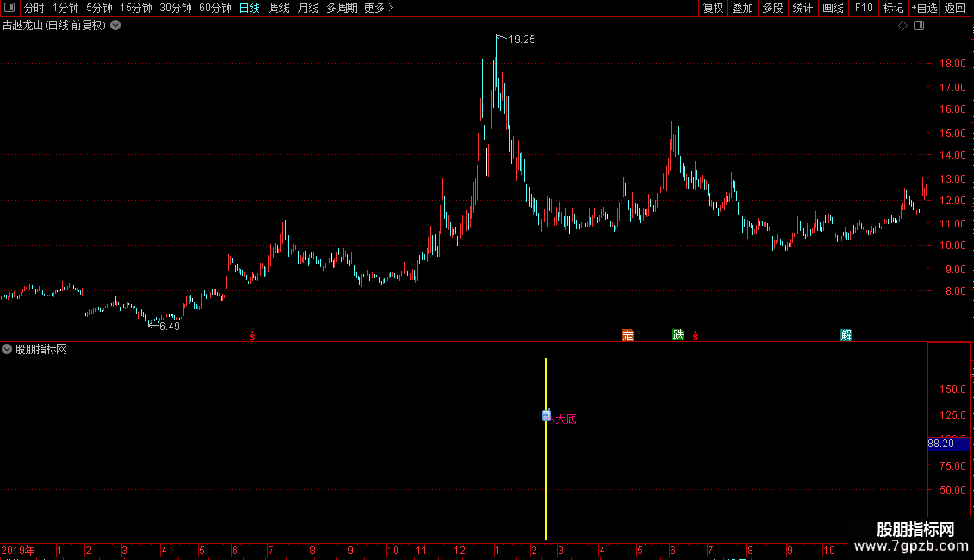Image resolution: width=974 pixels, height=560 pixels.
Task: Add stock via +自选 button
Action: (924, 8)
